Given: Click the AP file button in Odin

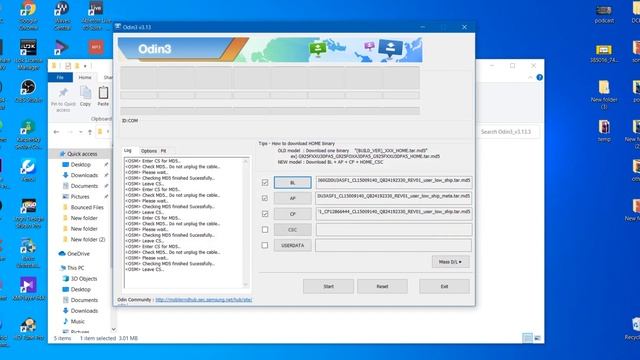Looking at the screenshot, I should pyautogui.click(x=292, y=198).
